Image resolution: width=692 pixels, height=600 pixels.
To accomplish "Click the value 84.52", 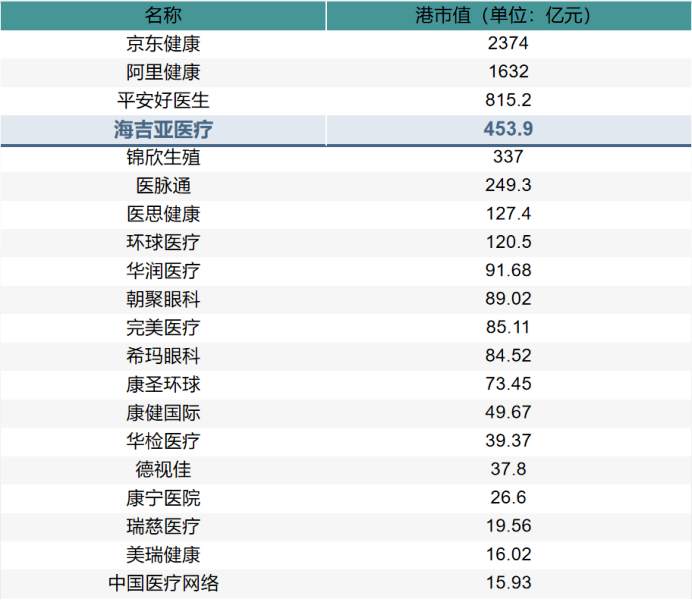I will 509,356.
